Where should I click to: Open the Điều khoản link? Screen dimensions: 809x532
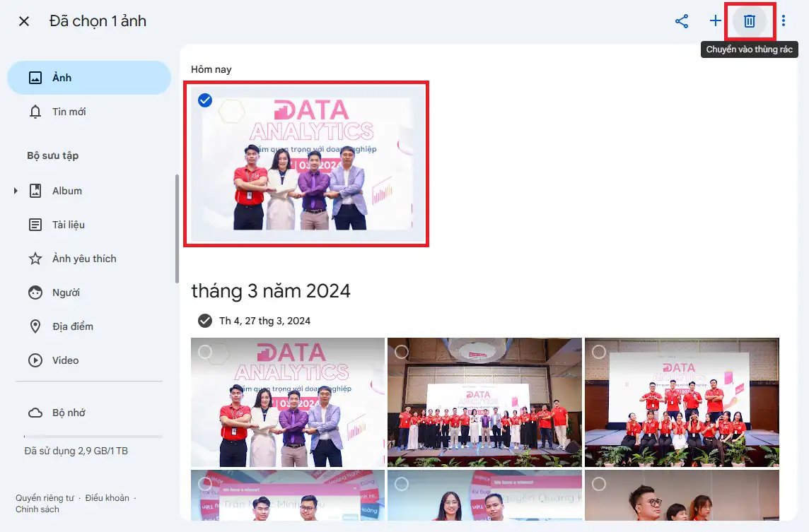click(107, 498)
